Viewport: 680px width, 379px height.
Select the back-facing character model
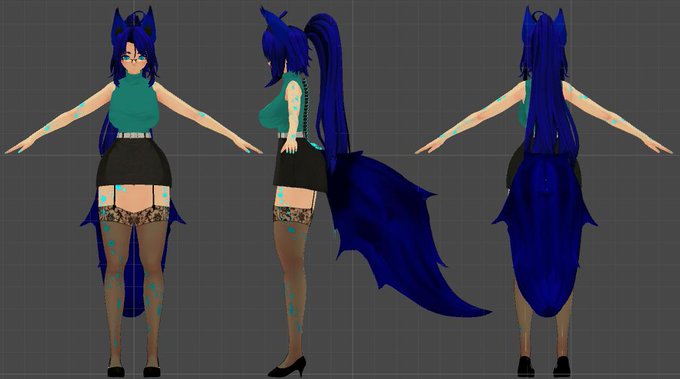[x=543, y=191]
